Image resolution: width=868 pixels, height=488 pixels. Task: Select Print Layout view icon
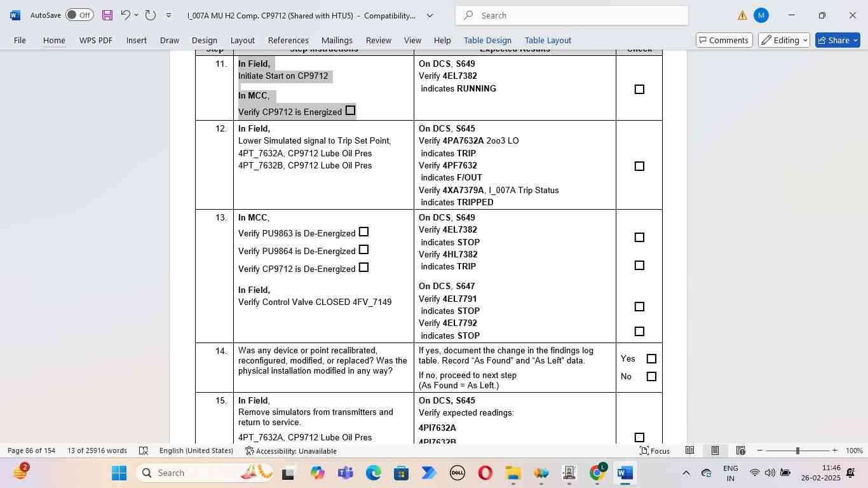(x=715, y=451)
